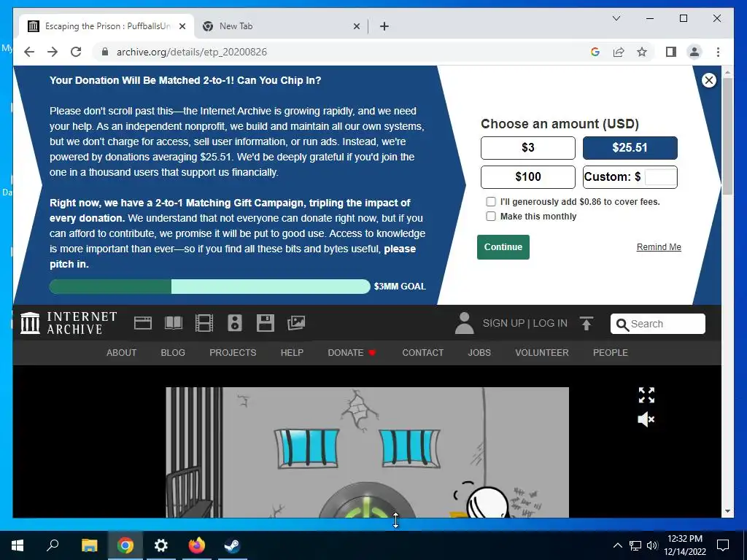Toggle fullscreen for the game player

tap(646, 394)
